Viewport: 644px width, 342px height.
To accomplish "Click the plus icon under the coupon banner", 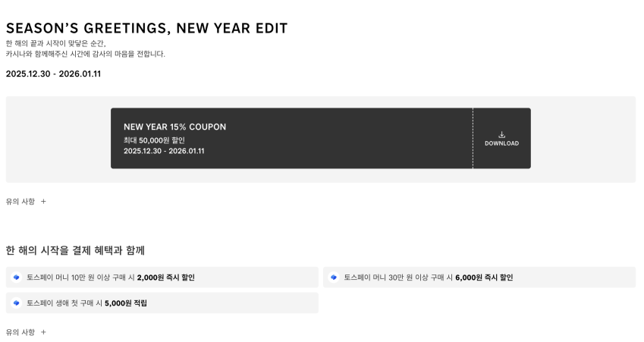I will click(x=43, y=202).
